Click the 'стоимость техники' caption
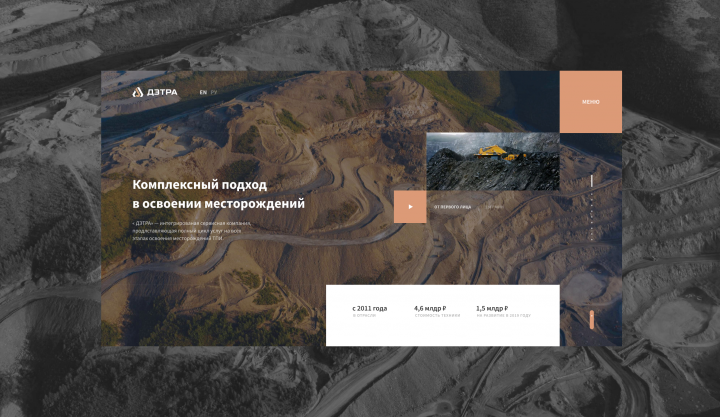 click(437, 316)
